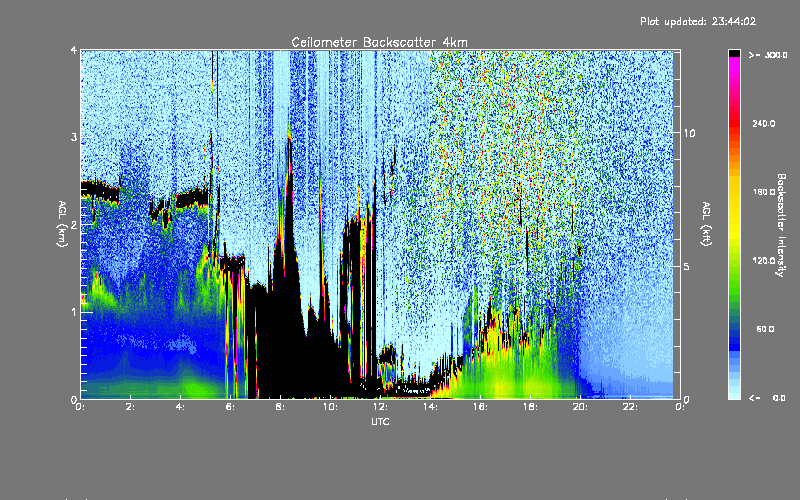Click the "Backscatter Intensity" colorbar label

781,225
